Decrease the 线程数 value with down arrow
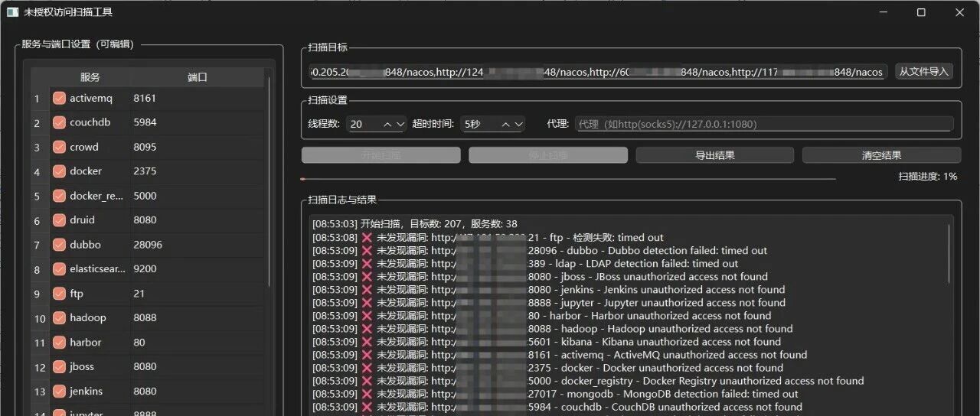 click(400, 124)
